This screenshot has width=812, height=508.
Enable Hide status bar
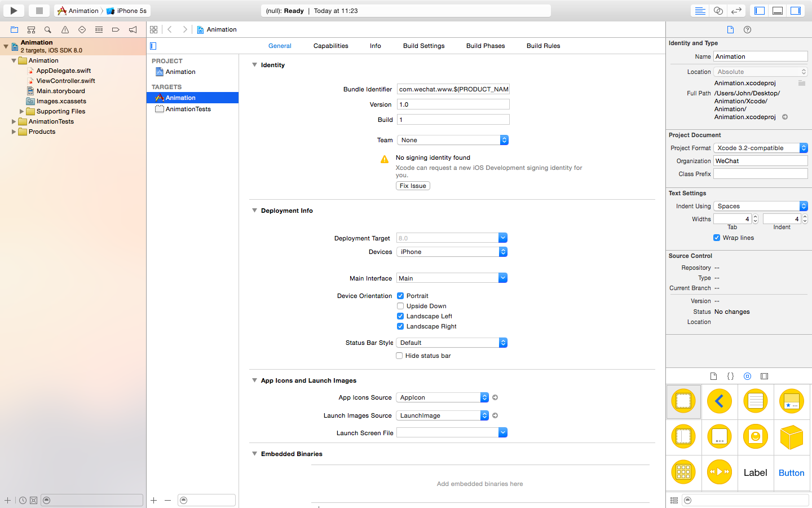pyautogui.click(x=399, y=356)
